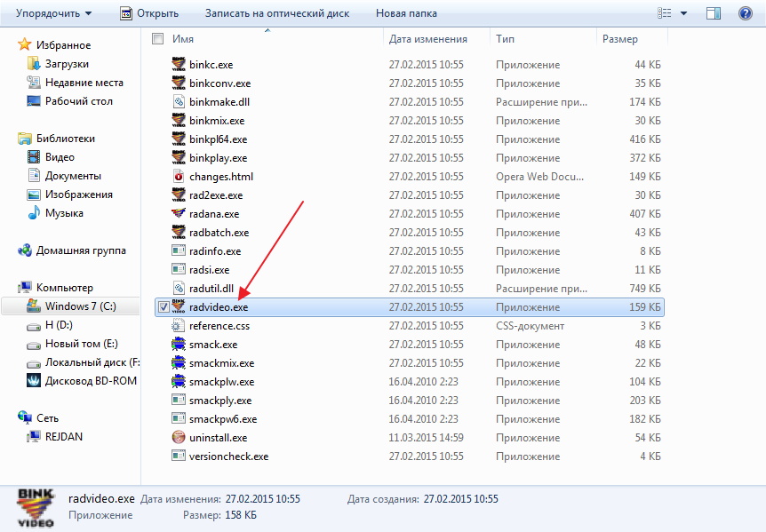This screenshot has height=532, width=766.
Task: Click the large Bink Video details thumbnail
Action: tap(36, 508)
